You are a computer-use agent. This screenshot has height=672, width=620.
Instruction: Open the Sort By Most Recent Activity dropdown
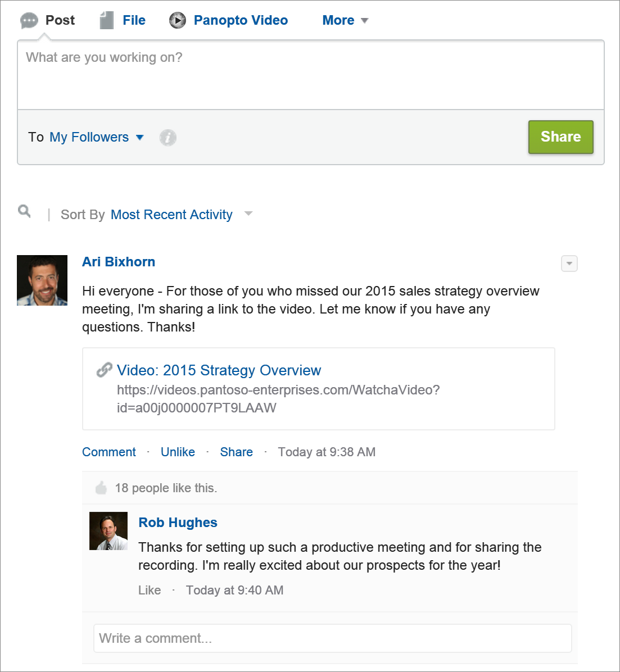coord(181,214)
